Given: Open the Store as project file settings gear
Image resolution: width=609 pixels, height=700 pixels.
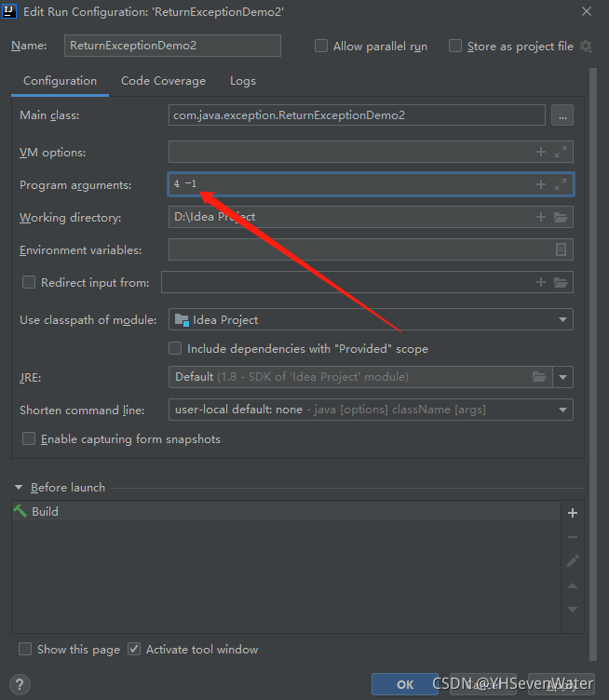Looking at the screenshot, I should 586,46.
